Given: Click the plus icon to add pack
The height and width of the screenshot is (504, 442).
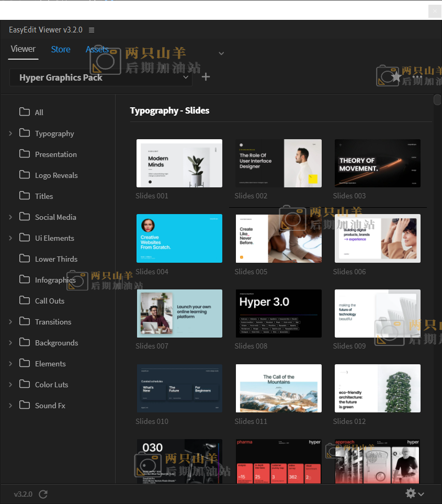Looking at the screenshot, I should point(206,77).
